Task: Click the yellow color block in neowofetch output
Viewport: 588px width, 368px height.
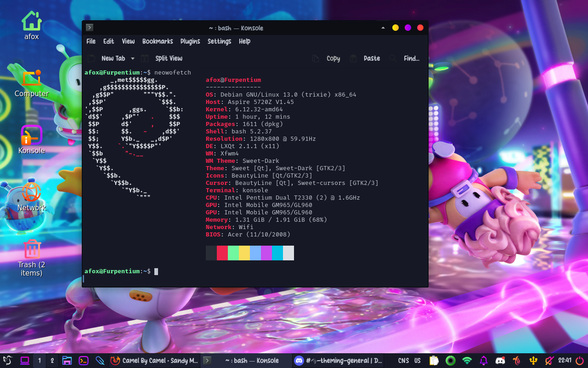Action: (244, 253)
